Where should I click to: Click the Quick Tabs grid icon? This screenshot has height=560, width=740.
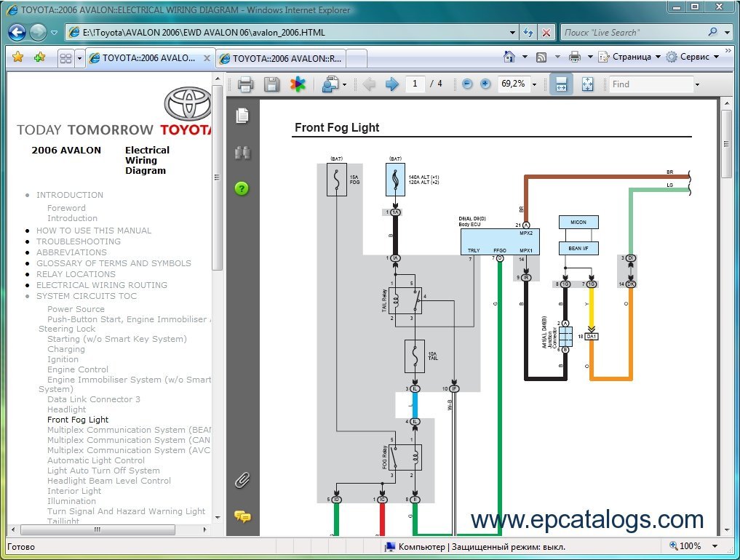[65, 58]
